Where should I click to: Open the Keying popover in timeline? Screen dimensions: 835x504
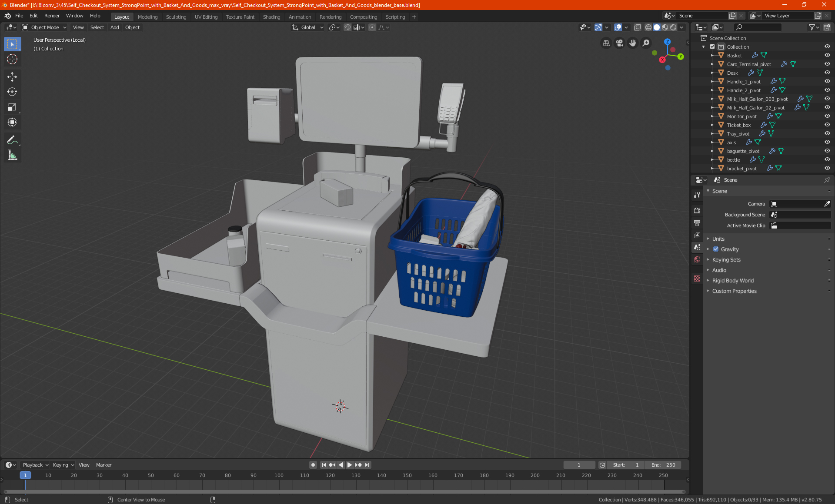click(63, 465)
